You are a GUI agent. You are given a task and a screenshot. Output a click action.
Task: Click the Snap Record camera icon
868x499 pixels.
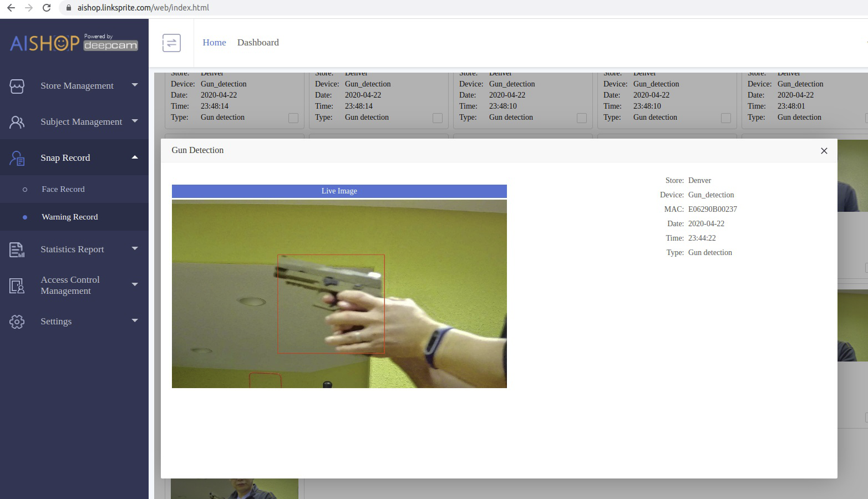(17, 157)
